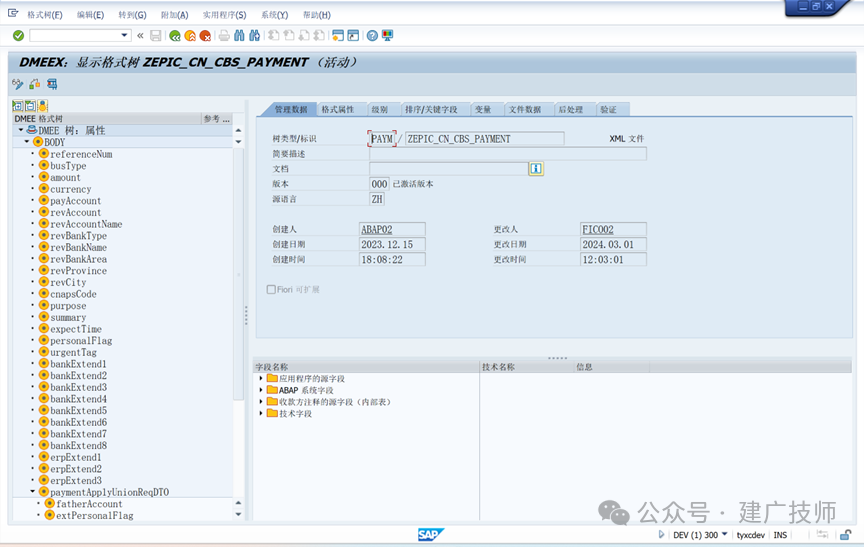864x547 pixels.
Task: Click the lock icon in status bar
Action: (845, 535)
